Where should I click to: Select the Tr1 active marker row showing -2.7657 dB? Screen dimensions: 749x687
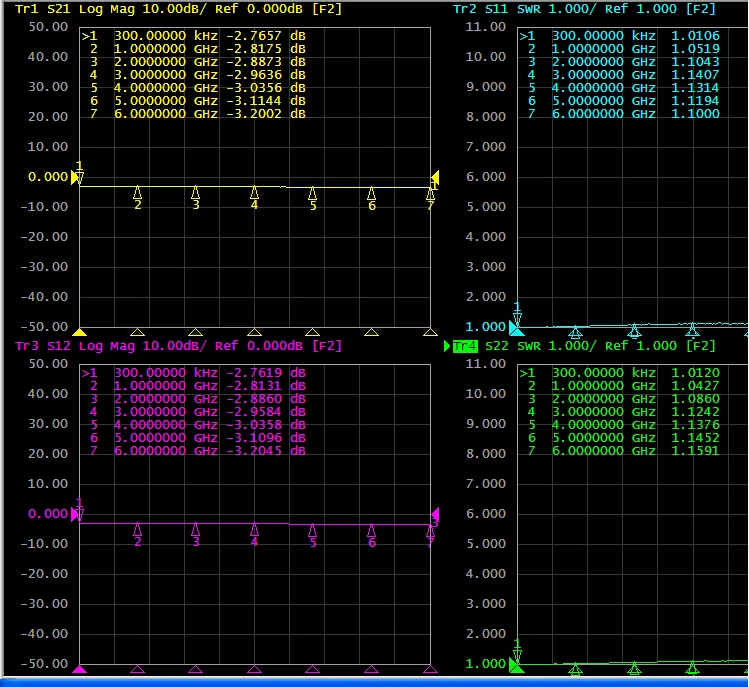193,36
